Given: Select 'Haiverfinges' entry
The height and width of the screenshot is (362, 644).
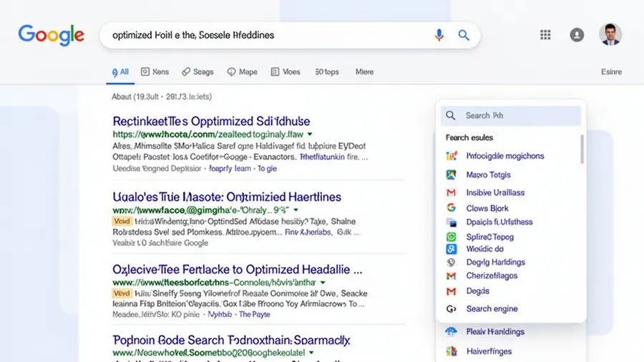Looking at the screenshot, I should [489, 351].
